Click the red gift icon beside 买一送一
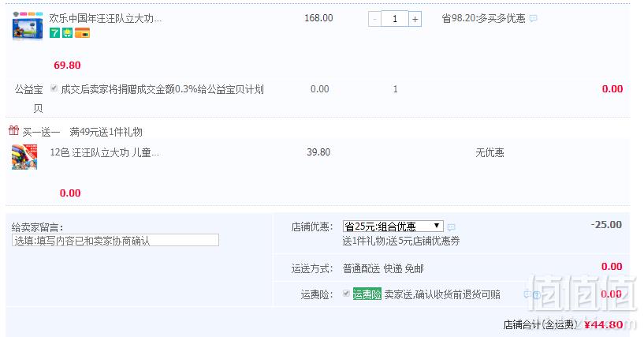Screen dimensions: 644x337 click(x=13, y=131)
